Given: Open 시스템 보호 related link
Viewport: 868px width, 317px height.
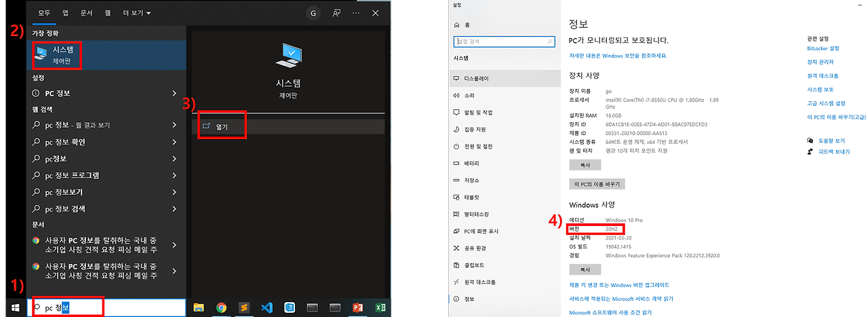Looking at the screenshot, I should [x=820, y=90].
